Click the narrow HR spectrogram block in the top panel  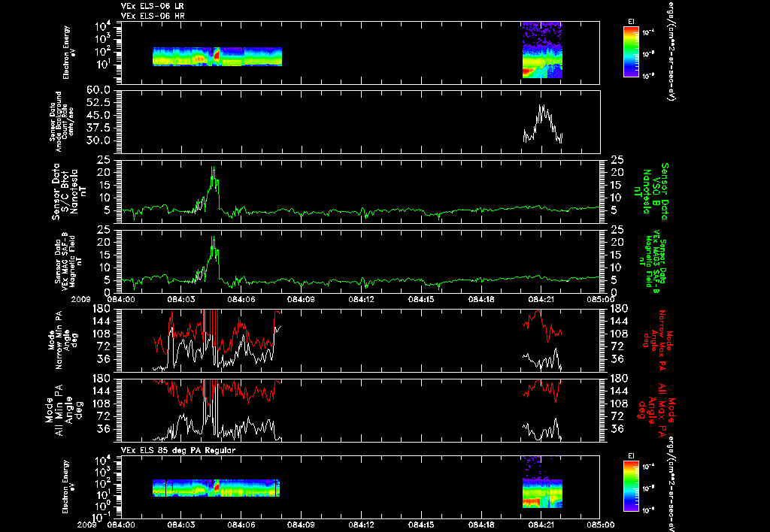coord(542,50)
